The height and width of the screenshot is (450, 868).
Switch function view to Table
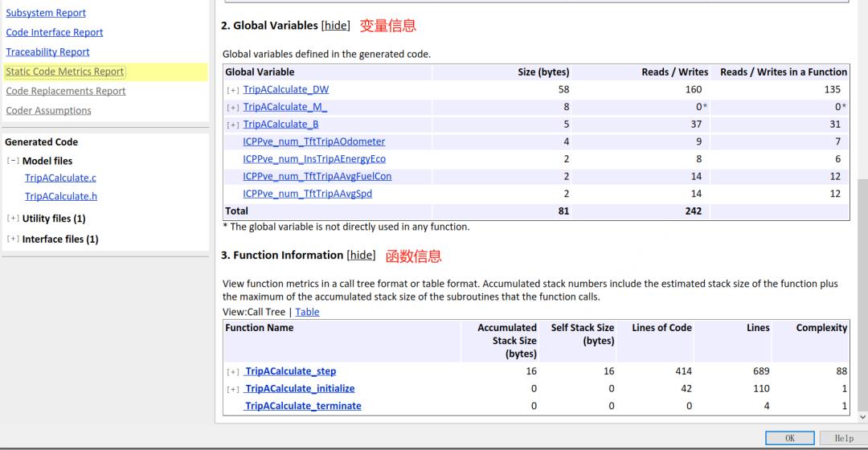(307, 312)
